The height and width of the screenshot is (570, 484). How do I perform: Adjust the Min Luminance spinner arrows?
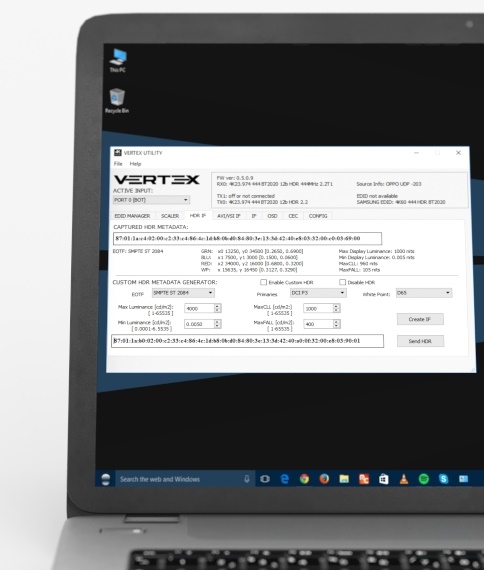point(217,324)
